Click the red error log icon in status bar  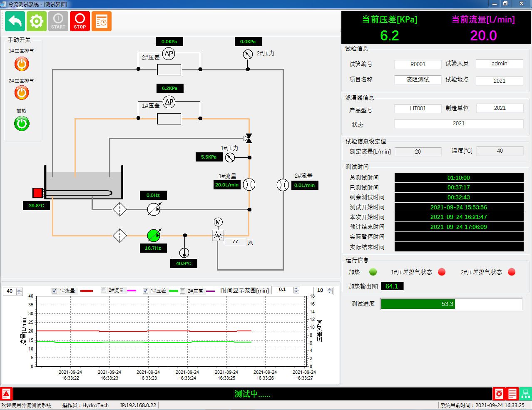tap(499, 394)
